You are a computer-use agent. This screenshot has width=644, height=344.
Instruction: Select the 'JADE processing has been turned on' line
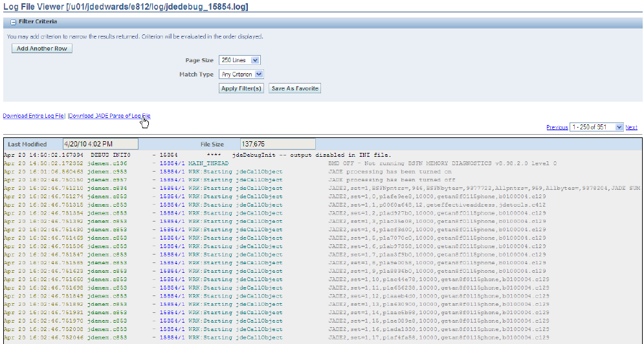(x=390, y=172)
